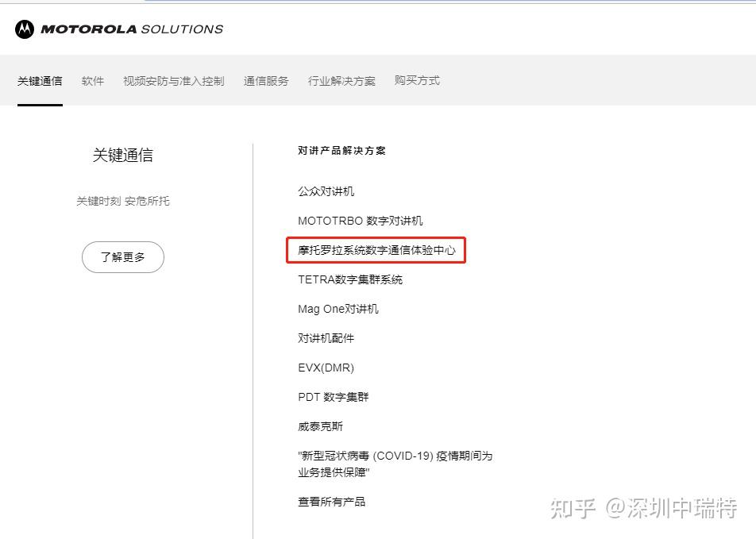Image resolution: width=756 pixels, height=539 pixels.
Task: Select the 关键通信 navigation tab
Action: 40,81
